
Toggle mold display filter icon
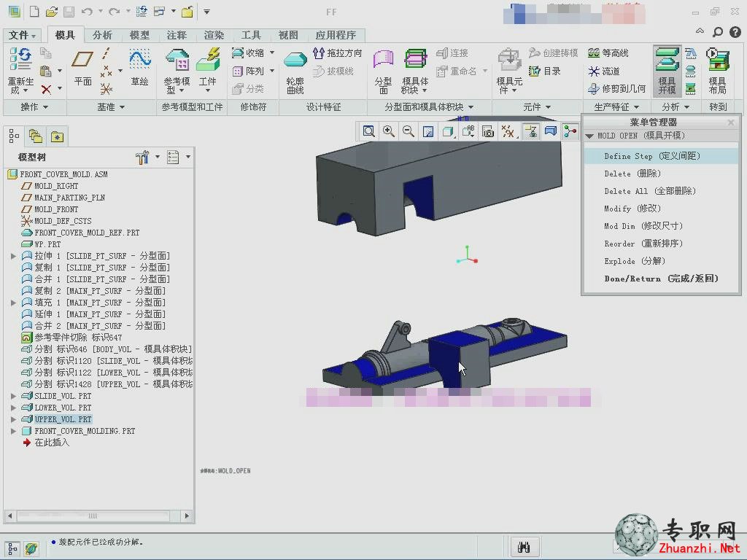tap(551, 131)
